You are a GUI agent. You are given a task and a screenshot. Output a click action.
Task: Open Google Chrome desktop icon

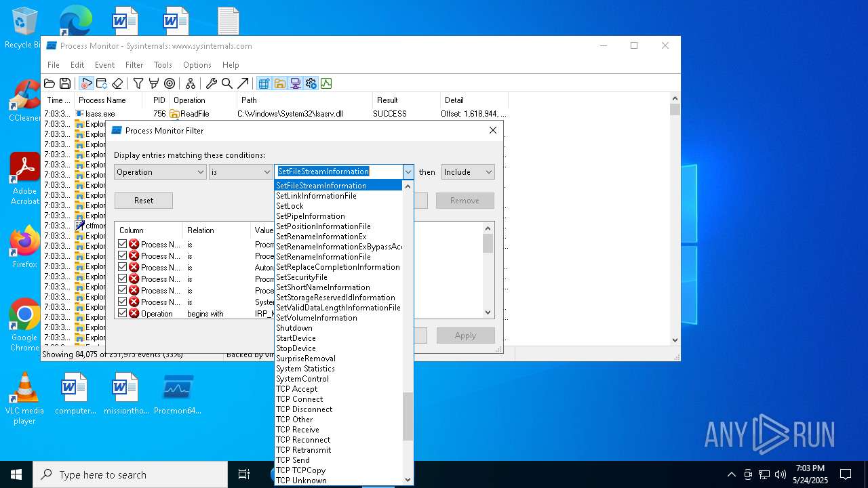(24, 325)
